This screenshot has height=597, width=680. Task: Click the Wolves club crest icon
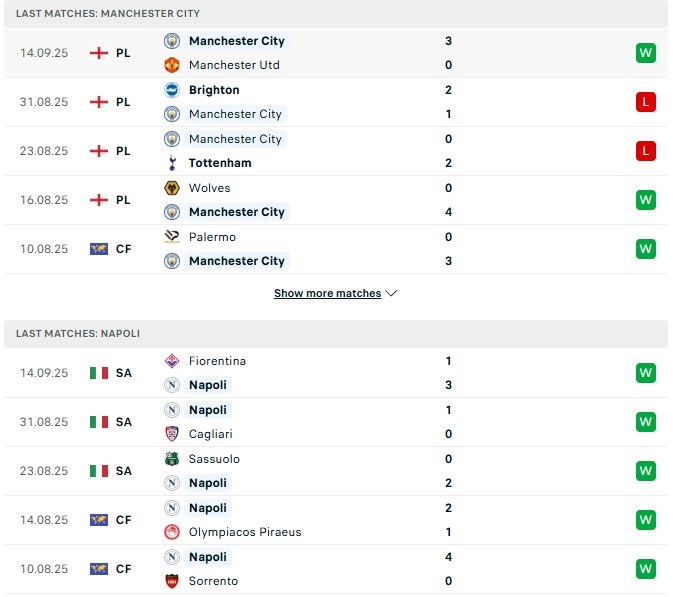171,188
